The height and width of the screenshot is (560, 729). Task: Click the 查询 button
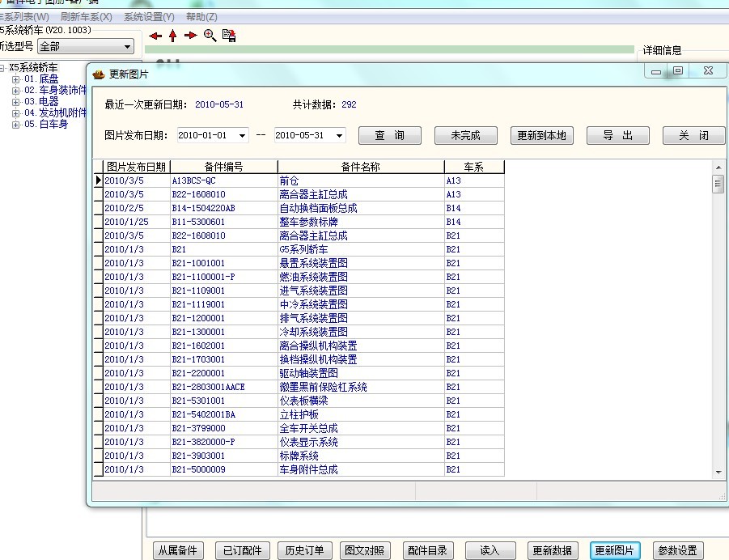tap(389, 136)
